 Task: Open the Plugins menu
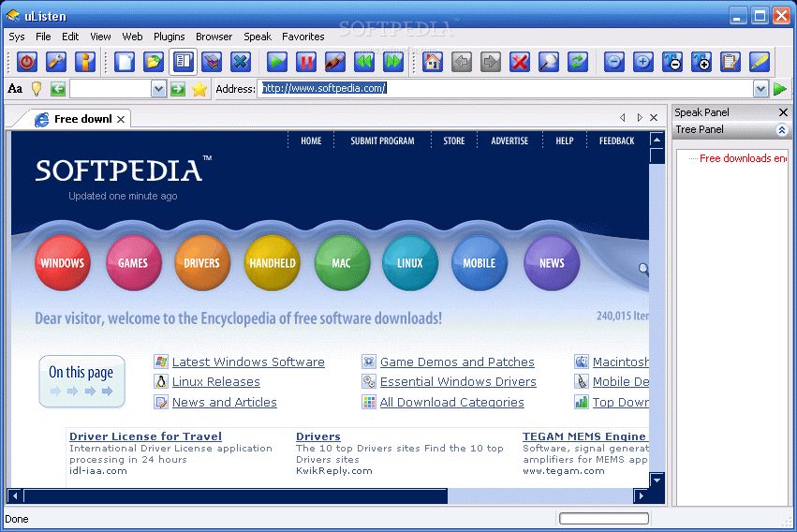coord(169,37)
